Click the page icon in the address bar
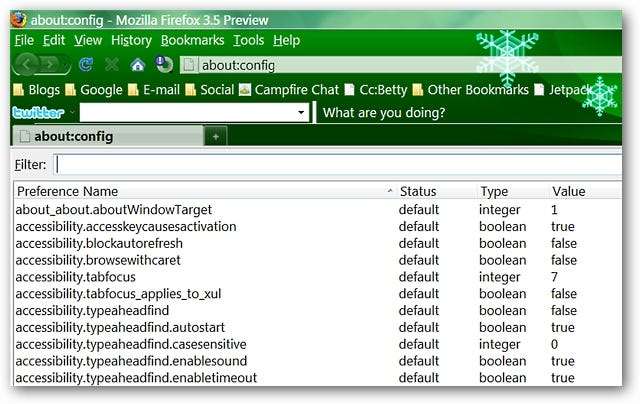This screenshot has height=404, width=640. (x=189, y=65)
